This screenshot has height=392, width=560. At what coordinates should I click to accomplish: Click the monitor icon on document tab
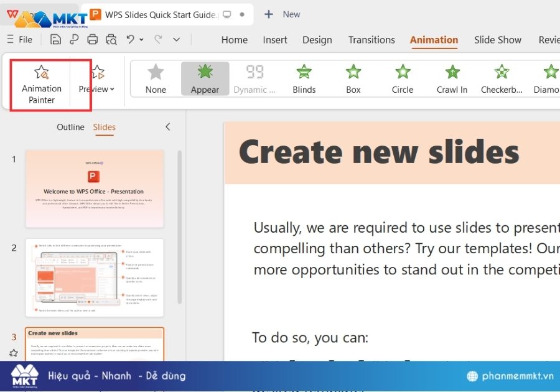pos(226,15)
